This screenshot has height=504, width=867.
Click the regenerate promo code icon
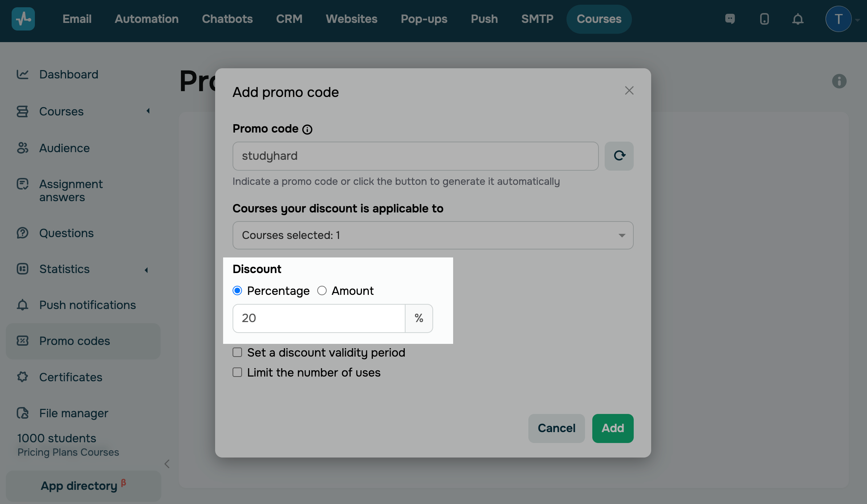(x=619, y=156)
